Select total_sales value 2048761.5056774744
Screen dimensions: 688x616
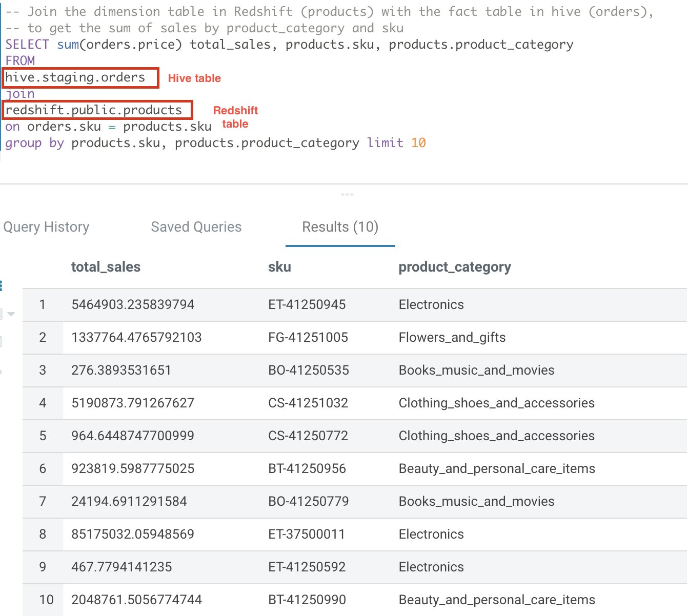tap(136, 600)
